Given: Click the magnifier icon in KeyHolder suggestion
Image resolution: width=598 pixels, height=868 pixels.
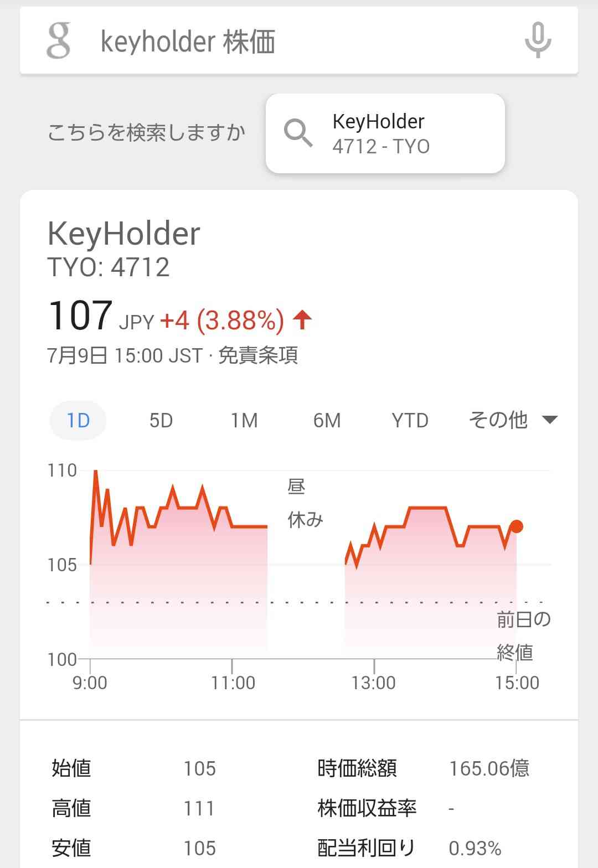Looking at the screenshot, I should [x=298, y=133].
